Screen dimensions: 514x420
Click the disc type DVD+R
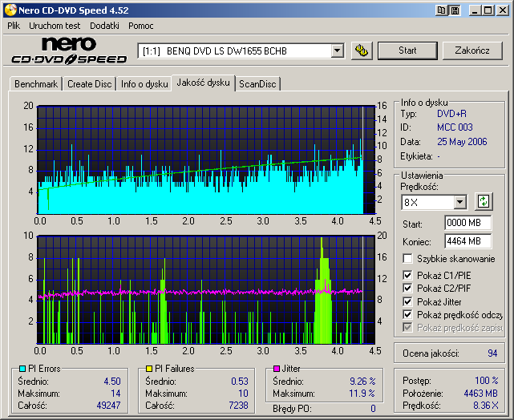point(451,114)
